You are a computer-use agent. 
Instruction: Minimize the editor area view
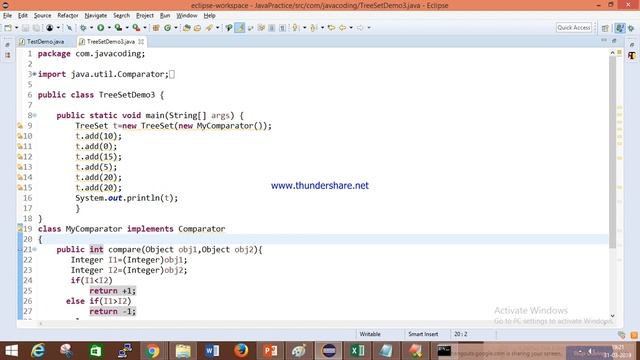point(604,40)
